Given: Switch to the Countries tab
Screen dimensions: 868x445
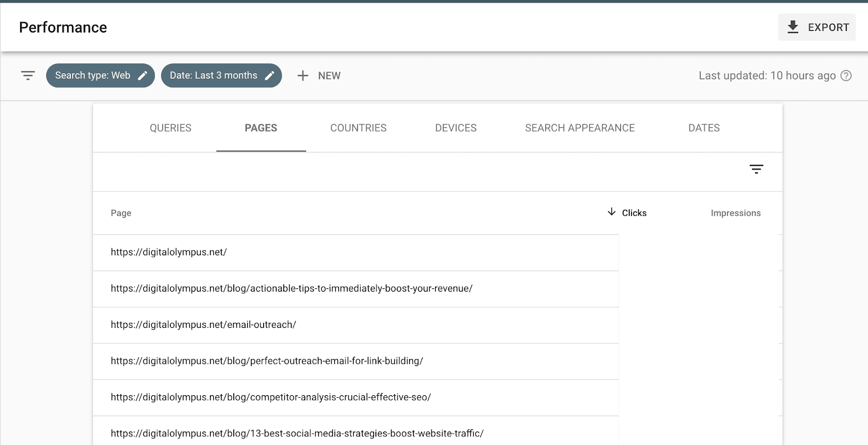Looking at the screenshot, I should pyautogui.click(x=359, y=128).
